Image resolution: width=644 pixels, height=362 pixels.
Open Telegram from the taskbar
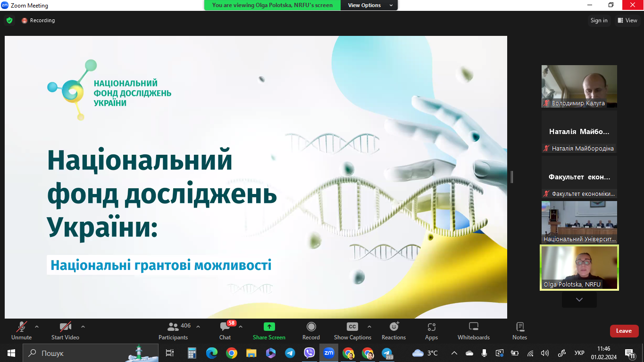coord(290,353)
